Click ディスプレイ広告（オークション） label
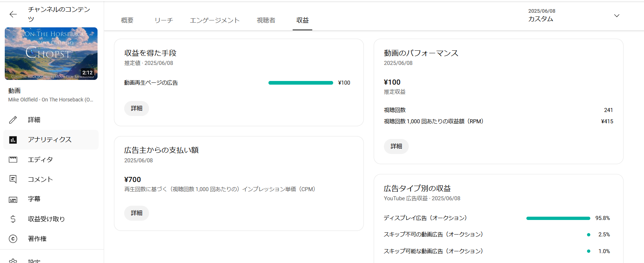This screenshot has height=263, width=644. 425,218
